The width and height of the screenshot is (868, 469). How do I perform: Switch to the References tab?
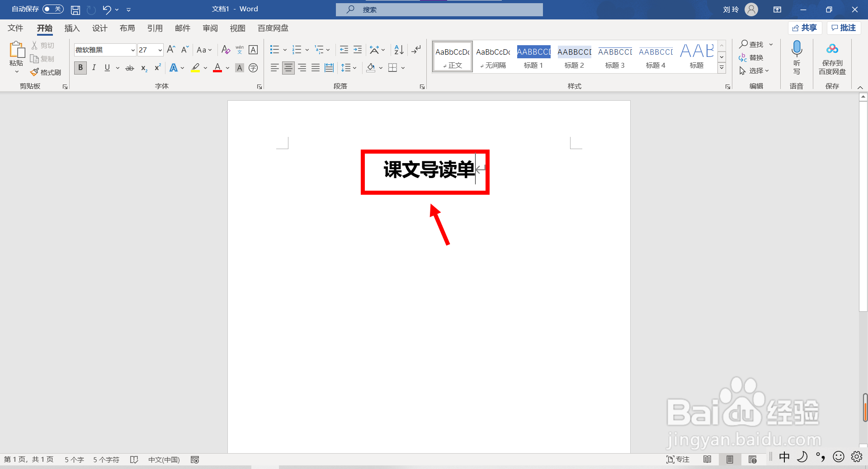155,28
